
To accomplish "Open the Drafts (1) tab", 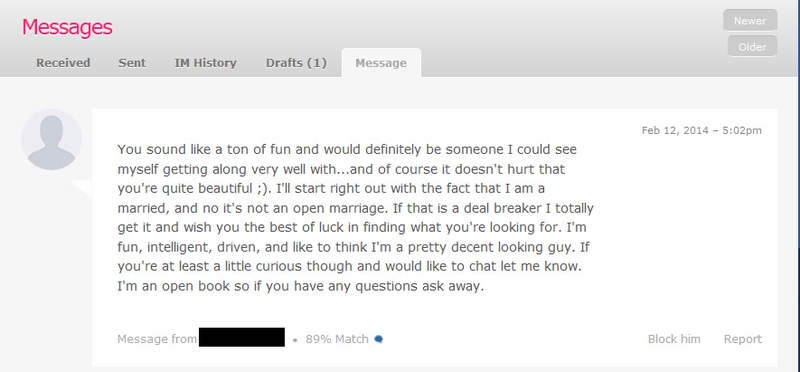I will (296, 63).
